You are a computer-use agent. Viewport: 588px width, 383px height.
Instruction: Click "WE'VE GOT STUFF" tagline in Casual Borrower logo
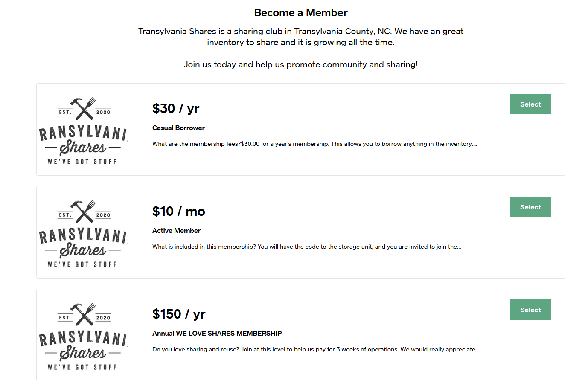tap(82, 162)
